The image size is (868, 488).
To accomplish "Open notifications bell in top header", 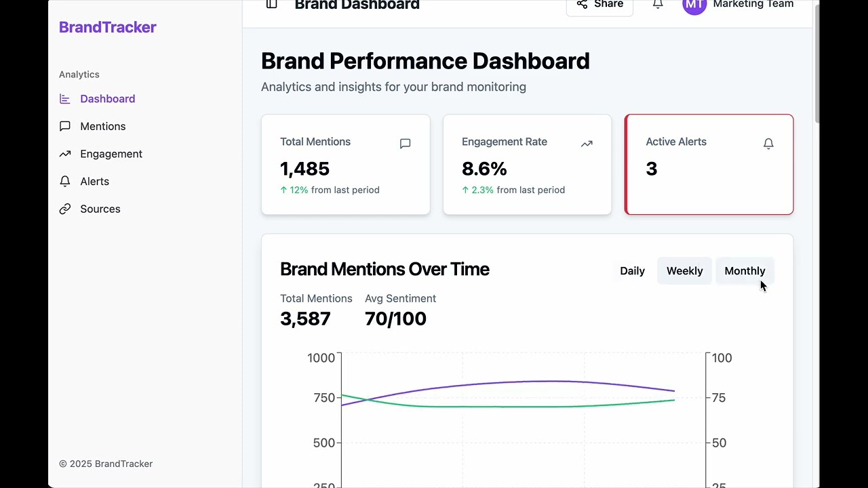I will (x=658, y=4).
